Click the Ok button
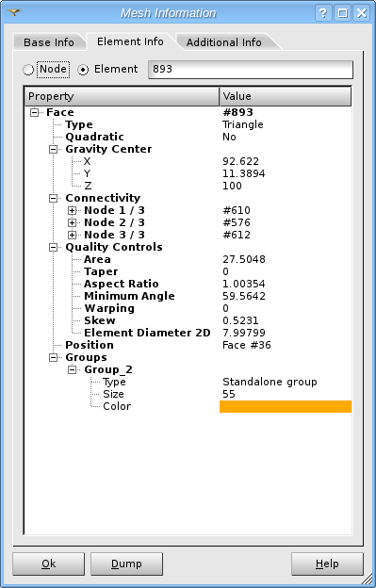Viewport: 376px width, 588px height. [49, 563]
